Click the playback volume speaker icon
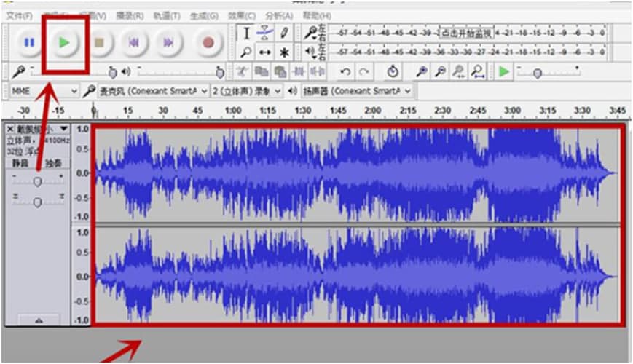Viewport: 633px width, 364px height. click(x=126, y=72)
